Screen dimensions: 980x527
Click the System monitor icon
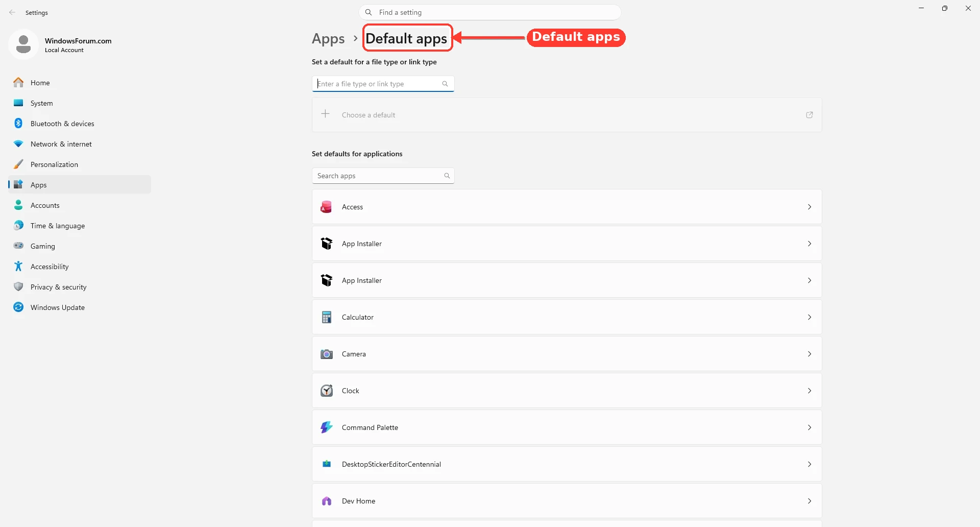[18, 103]
